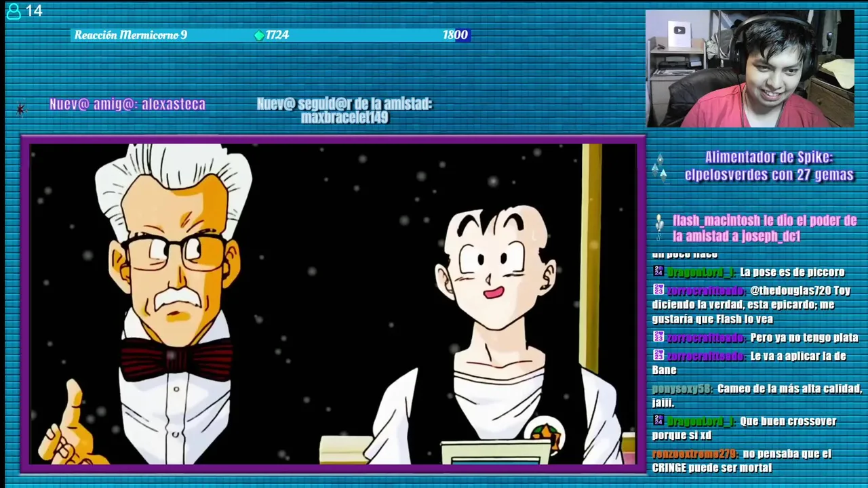
Task: Click message 'gustaría que Flash lo vea'
Action: (x=713, y=319)
